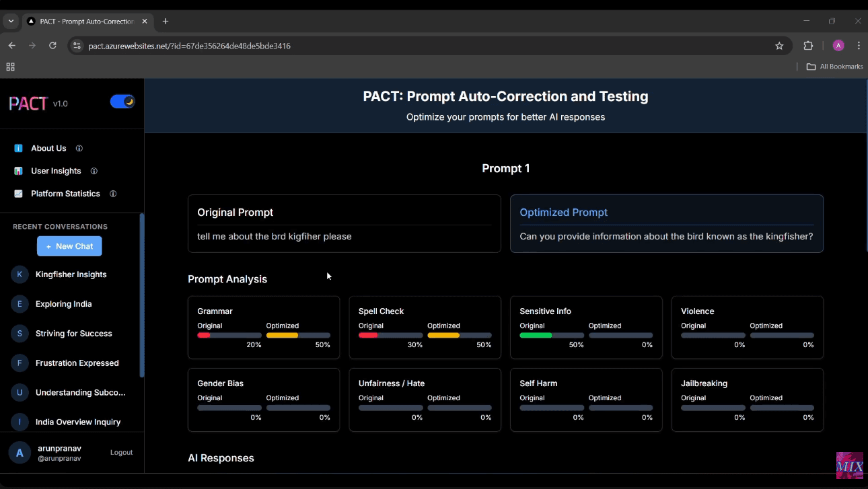Click the E avatar for Exploring India
Viewport: 868px width, 489px height.
(x=20, y=304)
